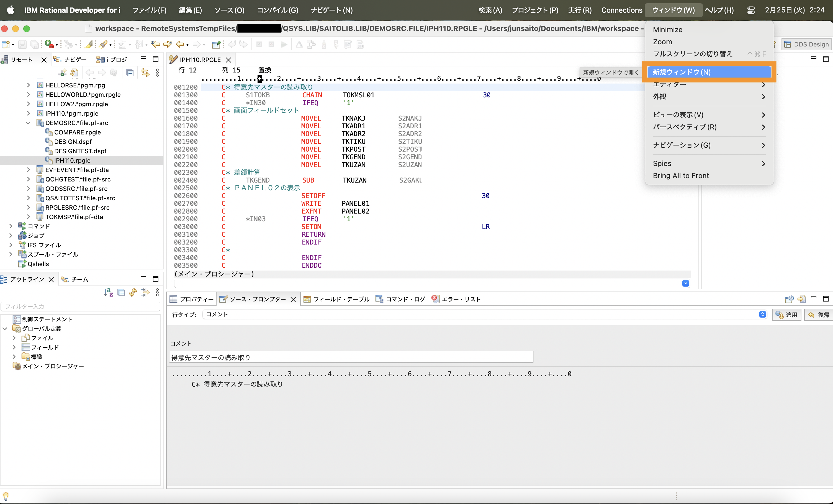The image size is (833, 504).
Task: Click Go to last edit location arrow
Action: pyautogui.click(x=156, y=44)
